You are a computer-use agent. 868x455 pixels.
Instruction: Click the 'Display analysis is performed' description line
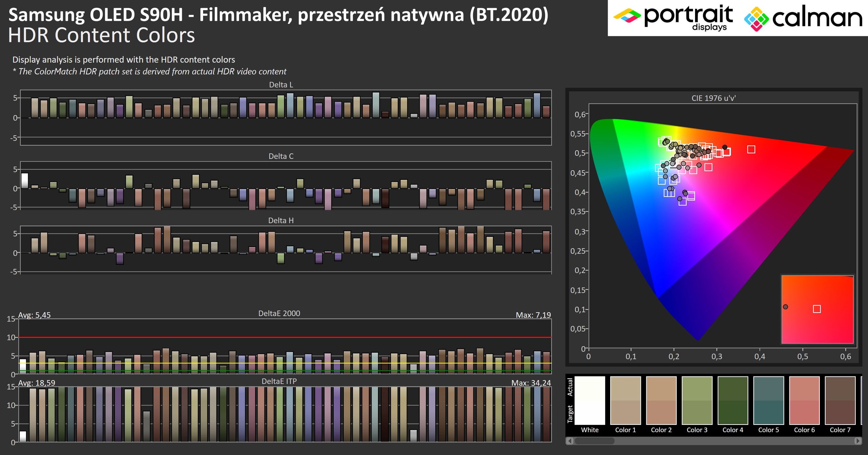click(124, 60)
